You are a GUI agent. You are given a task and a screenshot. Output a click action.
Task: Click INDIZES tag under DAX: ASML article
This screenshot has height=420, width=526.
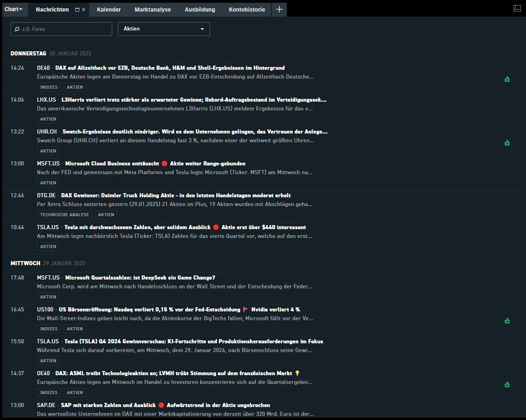[49, 393]
